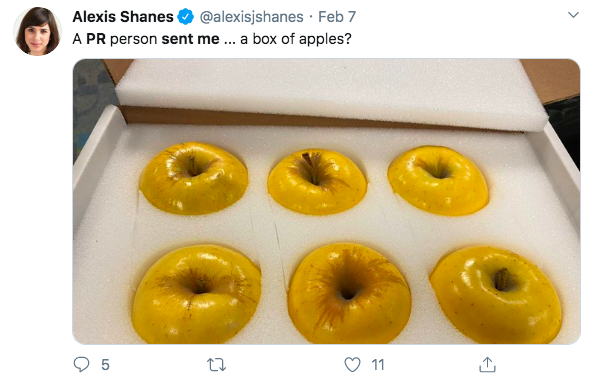Like the tweet with the heart icon
Image resolution: width=593 pixels, height=384 pixels.
pyautogui.click(x=352, y=365)
